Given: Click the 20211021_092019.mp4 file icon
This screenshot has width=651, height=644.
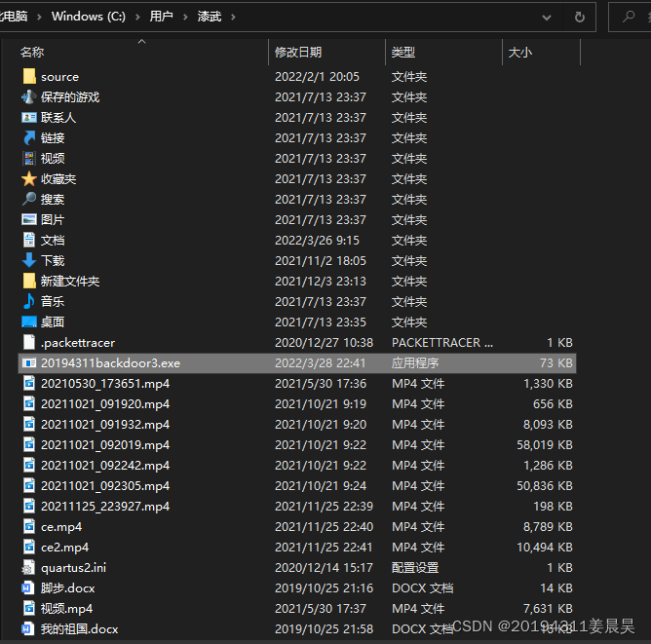Looking at the screenshot, I should (x=29, y=445).
